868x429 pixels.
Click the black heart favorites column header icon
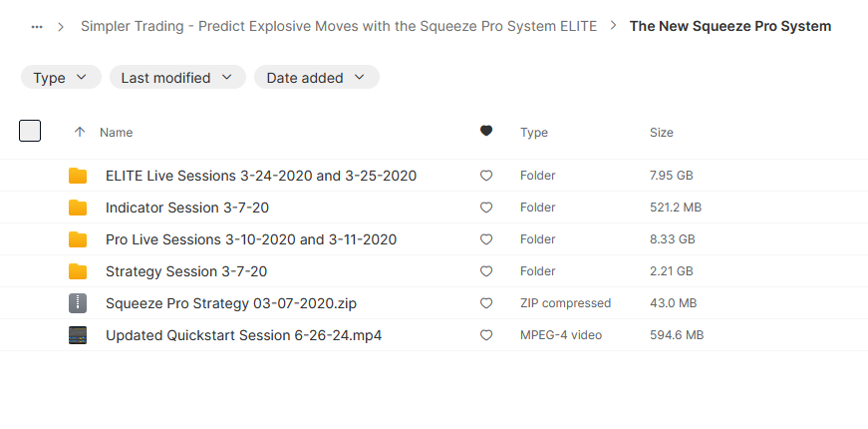point(486,131)
